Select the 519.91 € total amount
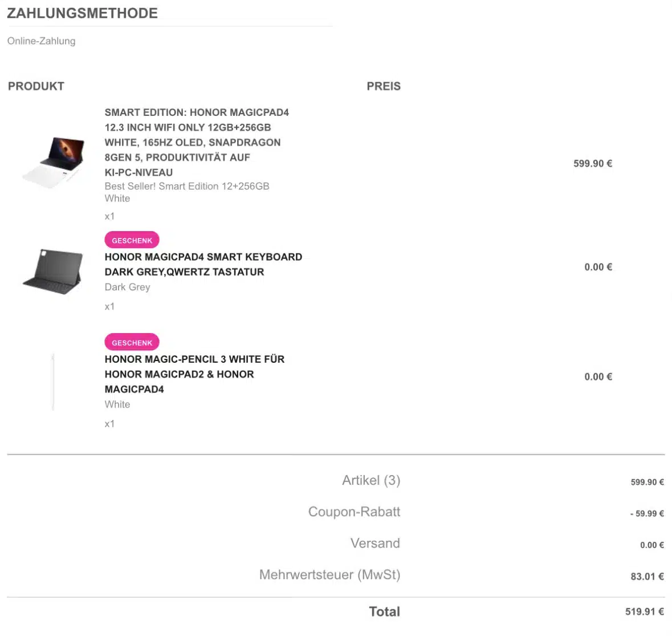672x636 pixels. (645, 611)
